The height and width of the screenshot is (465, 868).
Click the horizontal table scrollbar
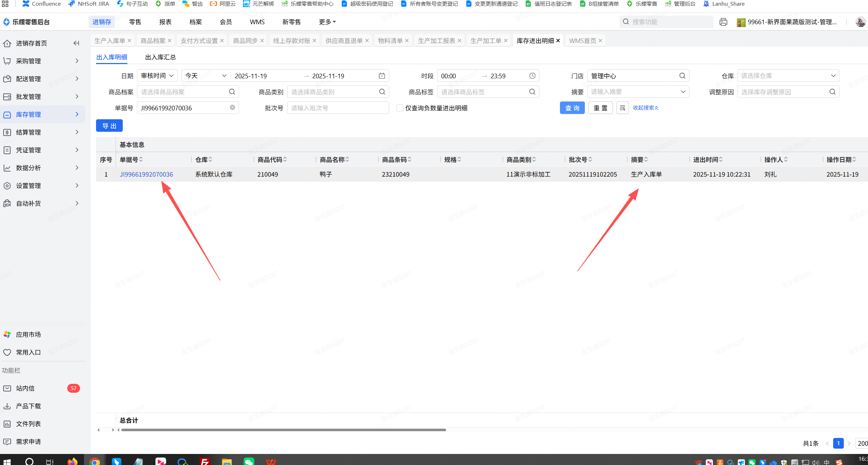point(283,430)
